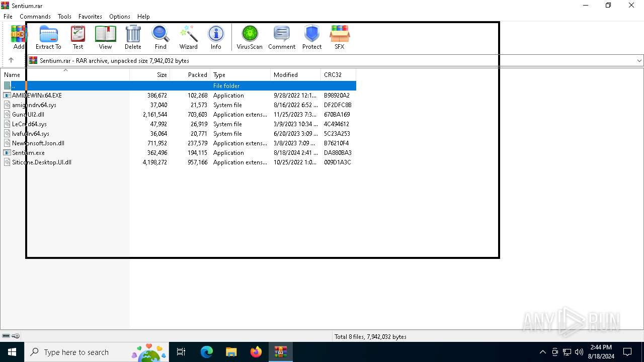The height and width of the screenshot is (362, 644).
Task: Open Task View on taskbar
Action: pyautogui.click(x=181, y=352)
